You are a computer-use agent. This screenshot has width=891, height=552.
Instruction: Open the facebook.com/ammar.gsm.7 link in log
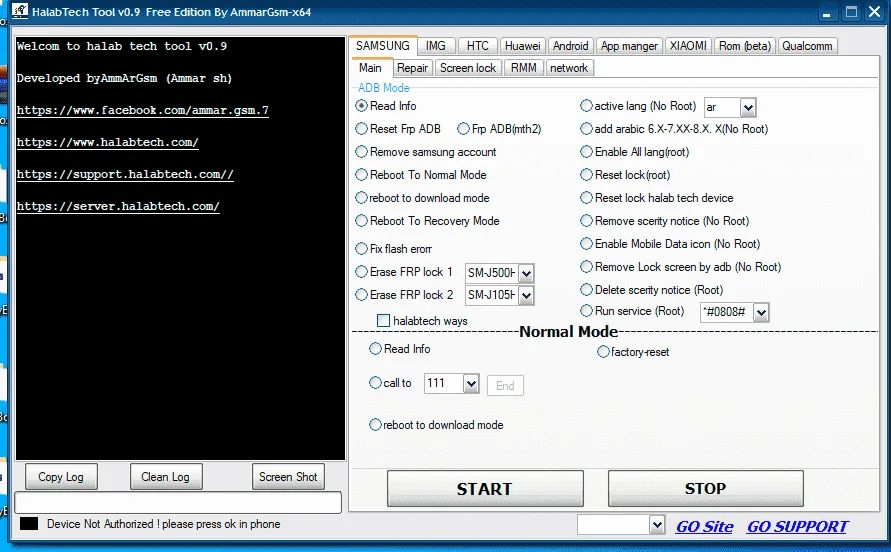[143, 110]
